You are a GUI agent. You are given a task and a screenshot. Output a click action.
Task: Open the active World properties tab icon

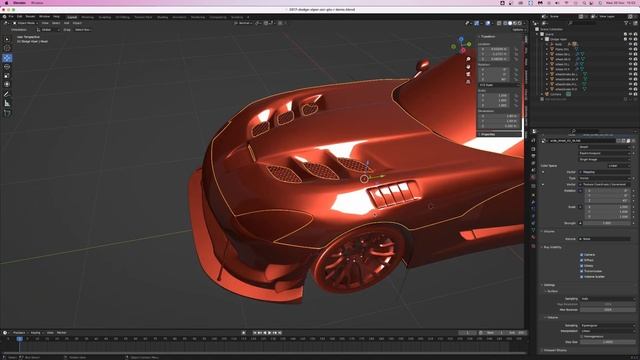(x=533, y=178)
